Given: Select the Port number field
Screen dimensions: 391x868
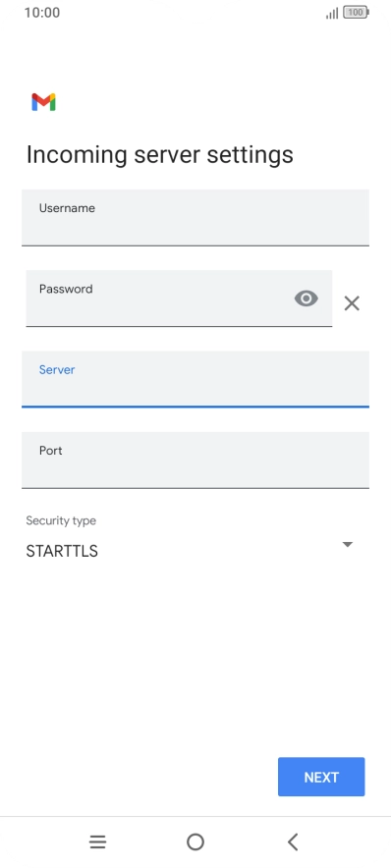Looking at the screenshot, I should 195,460.
